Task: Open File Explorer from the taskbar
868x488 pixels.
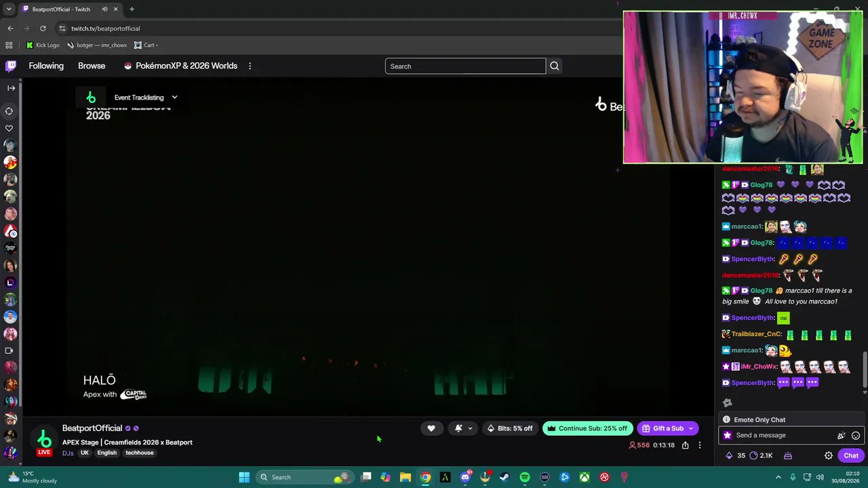Action: (x=406, y=477)
